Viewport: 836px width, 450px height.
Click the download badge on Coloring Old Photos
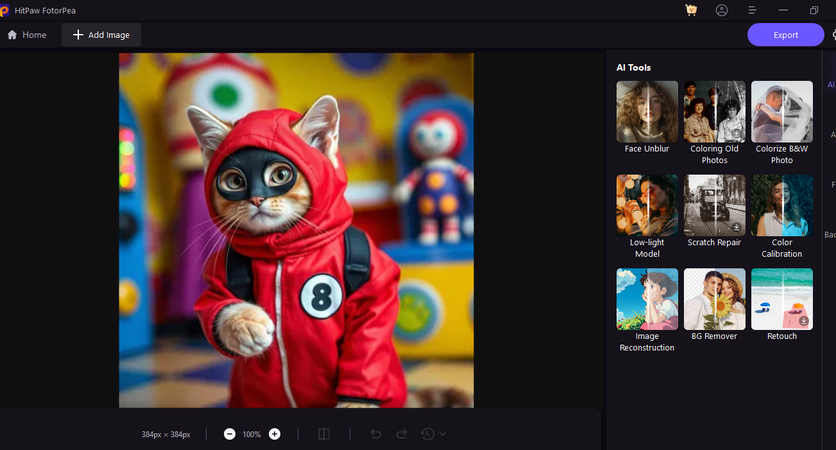coord(736,133)
